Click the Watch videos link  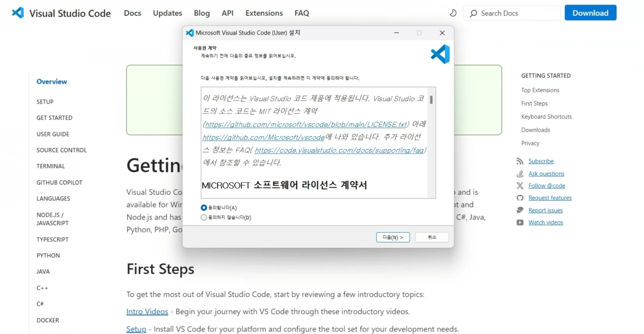point(546,223)
